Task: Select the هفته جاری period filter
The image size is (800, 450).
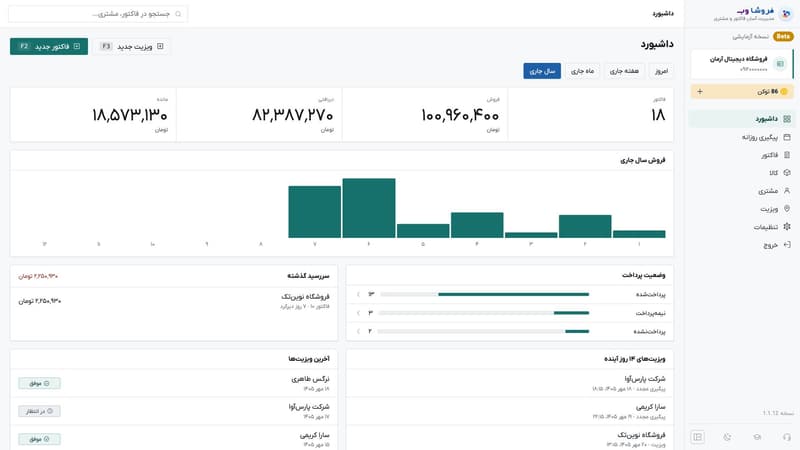Action: tap(624, 71)
